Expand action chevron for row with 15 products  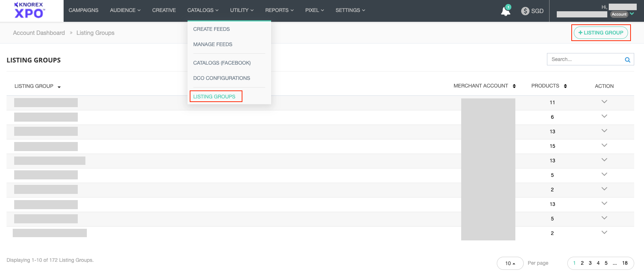604,145
